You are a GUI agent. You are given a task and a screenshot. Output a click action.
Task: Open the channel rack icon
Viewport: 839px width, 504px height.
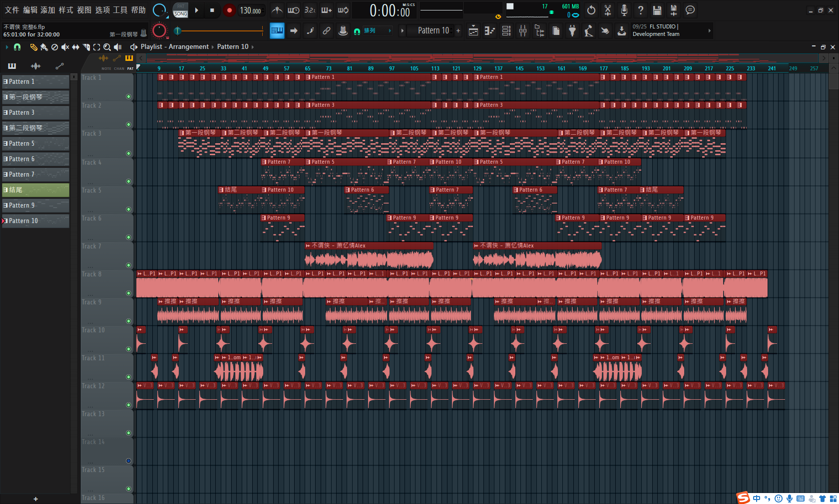[x=506, y=31]
